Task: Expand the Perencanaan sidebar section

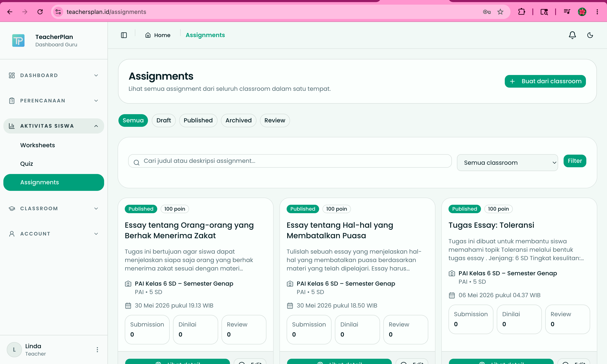Action: pos(54,100)
